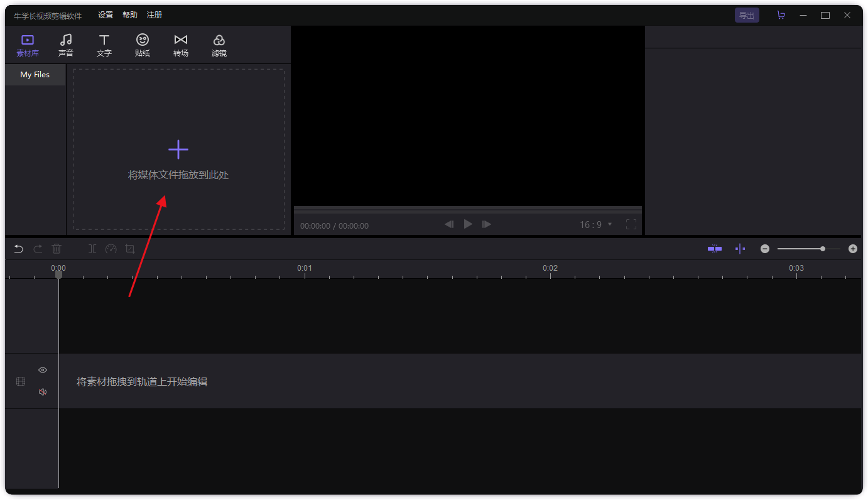
Task: Click the 0:03 mark on timeline ruler
Action: tap(796, 268)
